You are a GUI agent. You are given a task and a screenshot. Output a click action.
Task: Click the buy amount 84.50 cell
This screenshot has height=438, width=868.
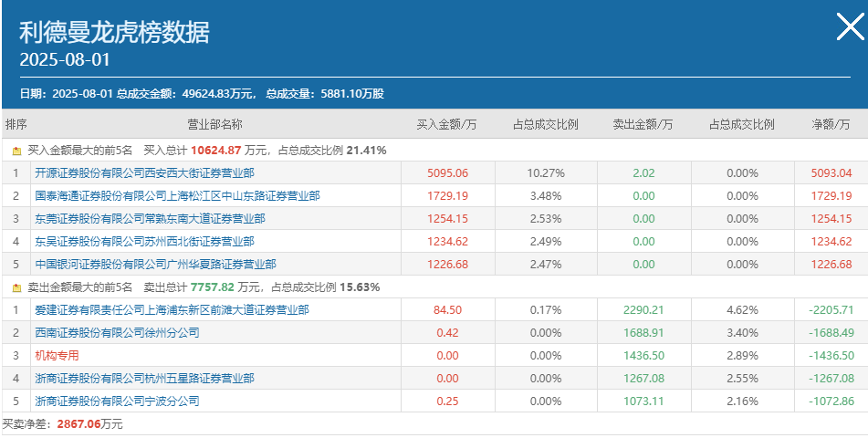(x=448, y=309)
